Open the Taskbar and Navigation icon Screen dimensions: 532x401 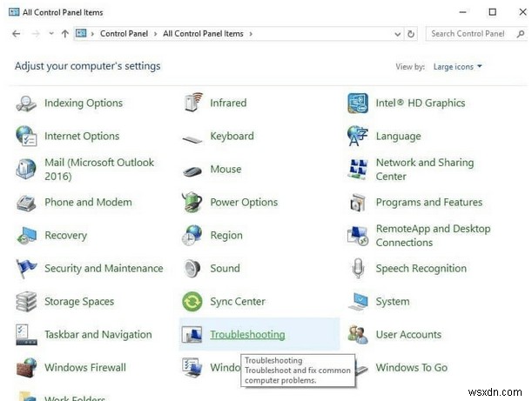coord(26,335)
